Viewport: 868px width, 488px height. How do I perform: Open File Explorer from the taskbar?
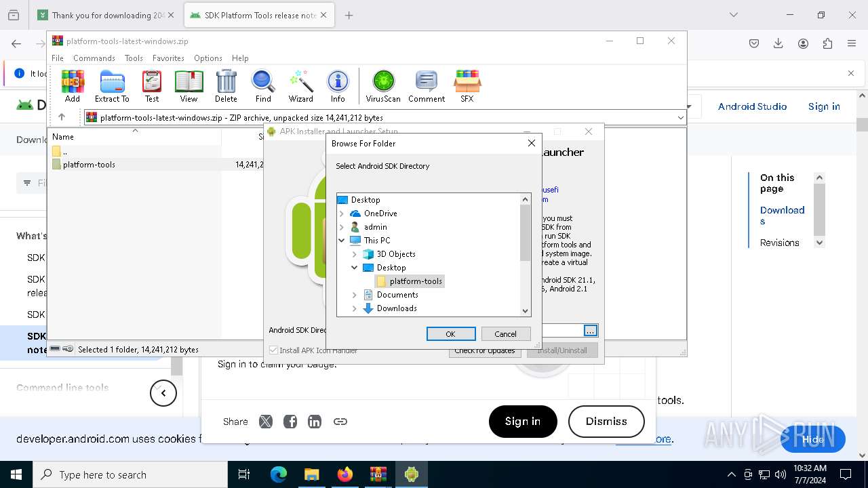click(311, 474)
